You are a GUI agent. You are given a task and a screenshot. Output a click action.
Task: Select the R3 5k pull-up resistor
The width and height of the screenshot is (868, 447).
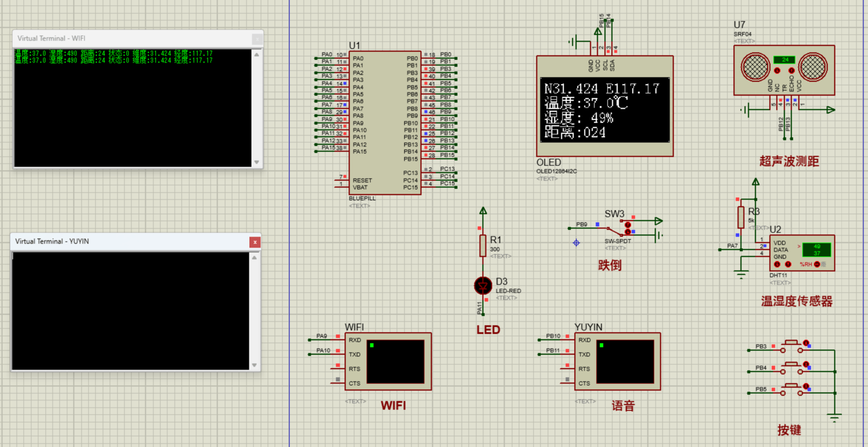740,217
